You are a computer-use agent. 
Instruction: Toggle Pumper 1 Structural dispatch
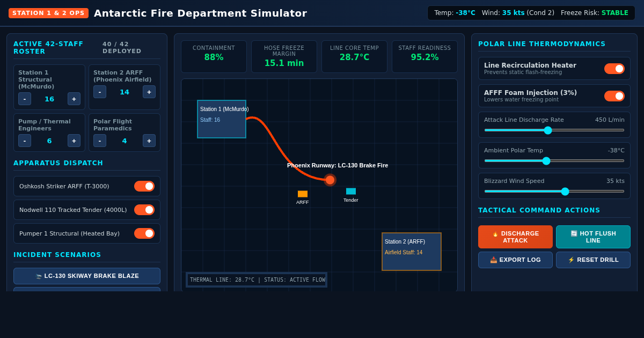click(x=144, y=233)
